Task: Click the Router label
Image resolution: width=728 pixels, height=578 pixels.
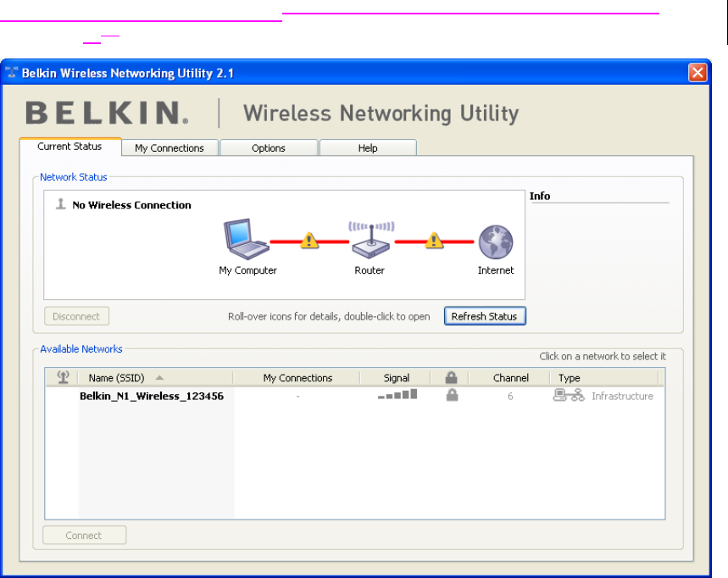Action: click(370, 270)
